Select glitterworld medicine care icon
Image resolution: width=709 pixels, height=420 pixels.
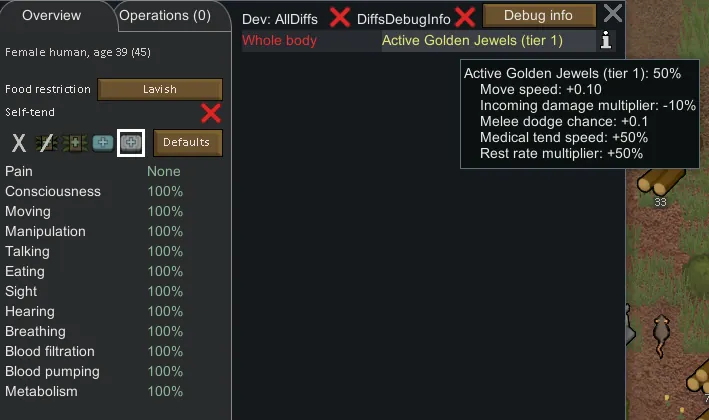(x=130, y=143)
